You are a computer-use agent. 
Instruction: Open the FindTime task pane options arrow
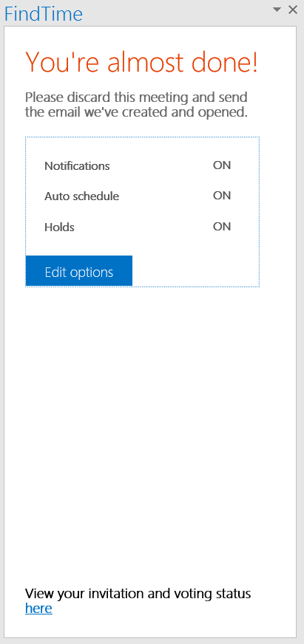[277, 10]
